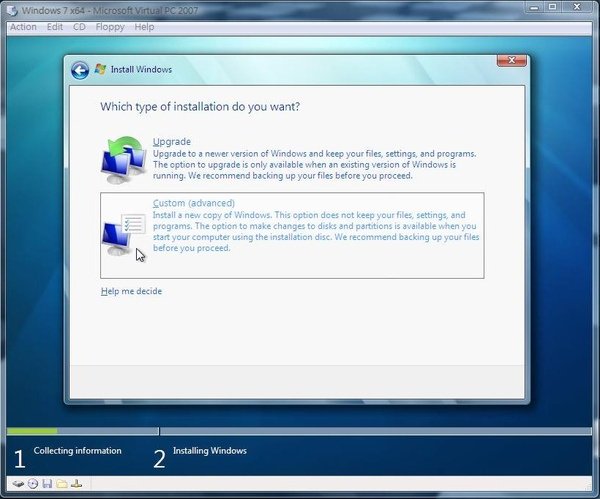Screen dimensions: 600x499
Task: Click the Collecting information step label
Action: point(77,451)
